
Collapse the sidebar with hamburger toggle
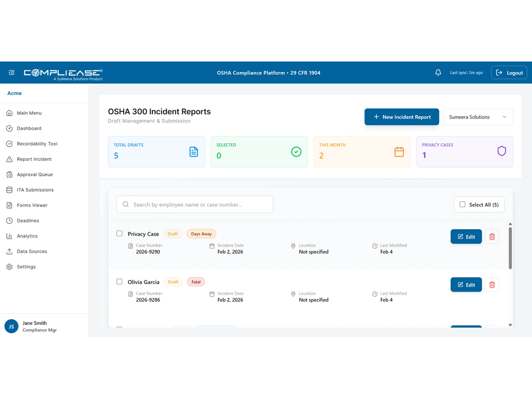[12, 72]
